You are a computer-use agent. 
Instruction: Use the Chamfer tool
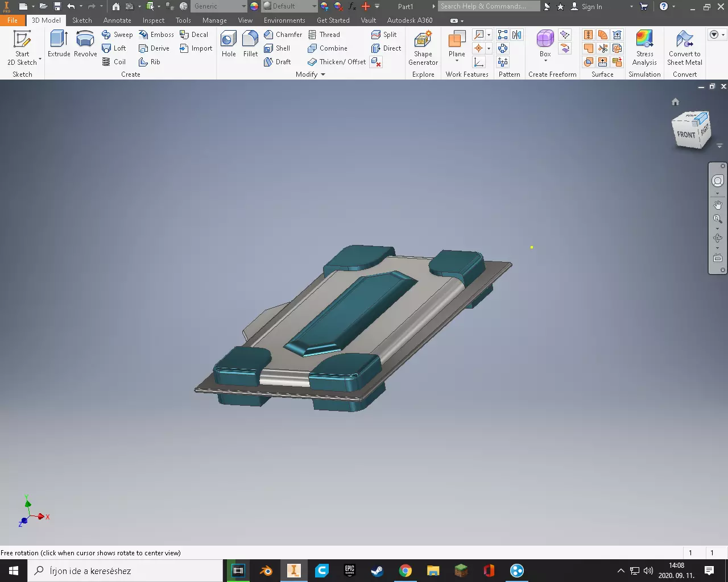click(x=283, y=35)
